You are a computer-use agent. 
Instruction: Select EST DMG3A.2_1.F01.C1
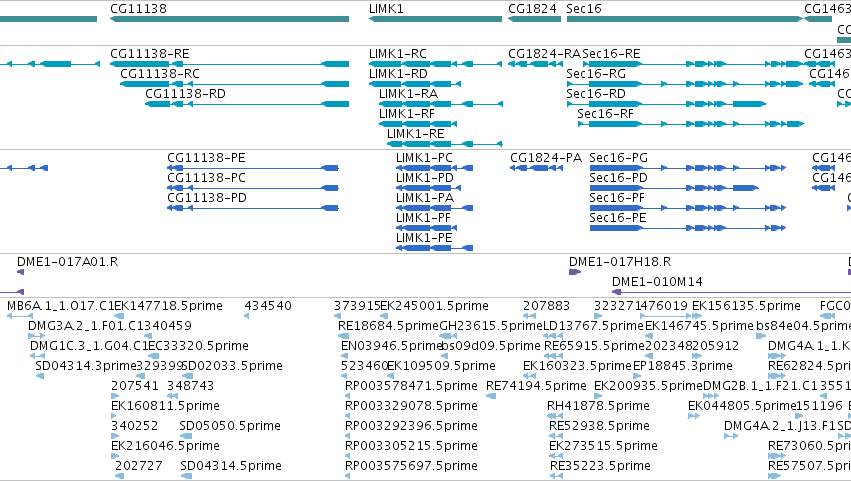(36, 336)
